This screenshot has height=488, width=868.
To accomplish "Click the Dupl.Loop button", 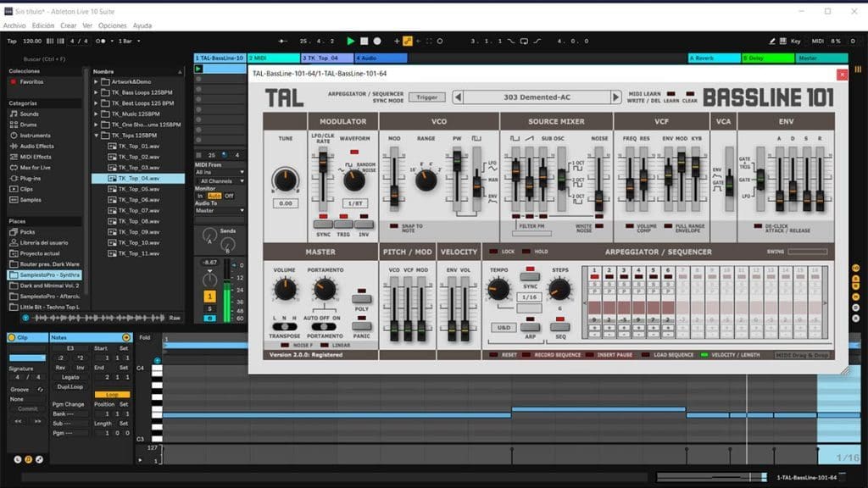I will pos(70,386).
